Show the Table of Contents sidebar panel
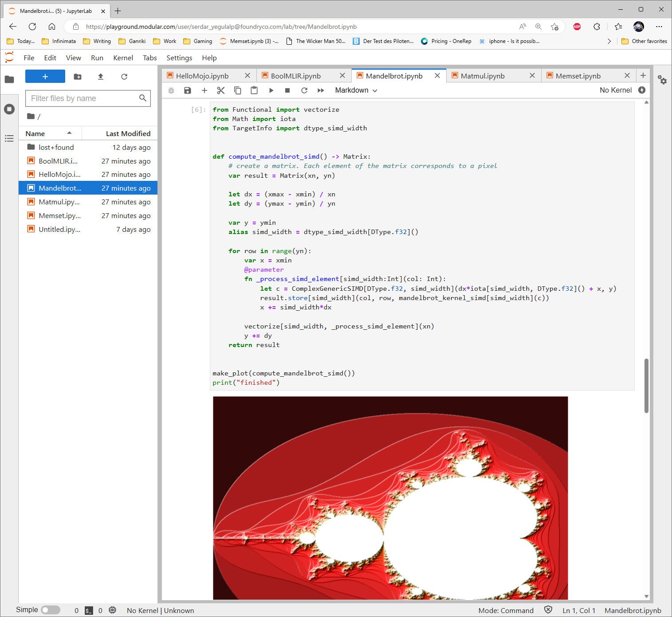The image size is (672, 617). [9, 138]
